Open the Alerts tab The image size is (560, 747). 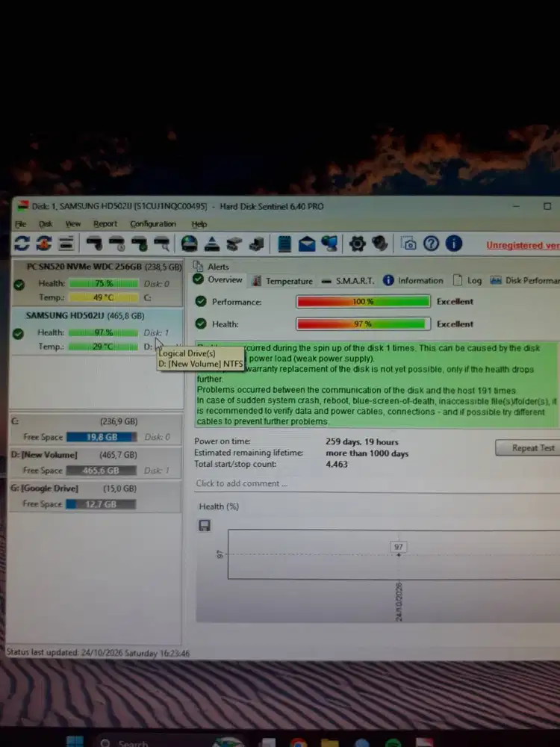coord(211,267)
